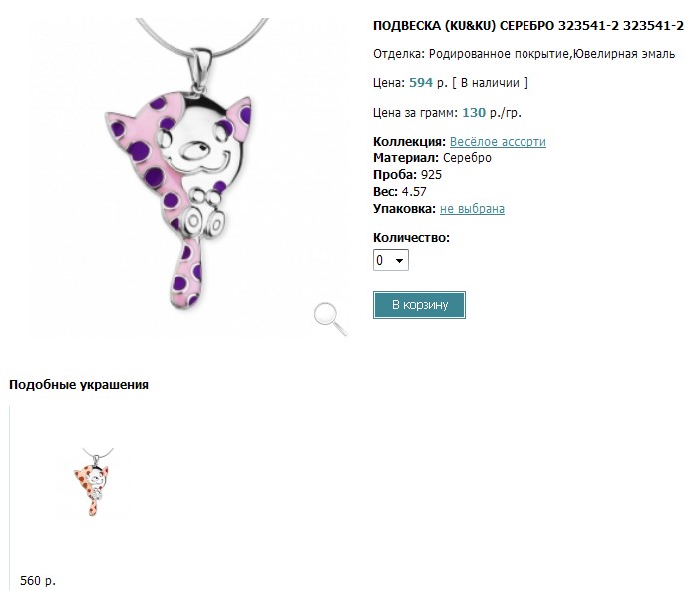700x593 pixels.
Task: Click the Отделка finish description line
Action: (x=525, y=54)
